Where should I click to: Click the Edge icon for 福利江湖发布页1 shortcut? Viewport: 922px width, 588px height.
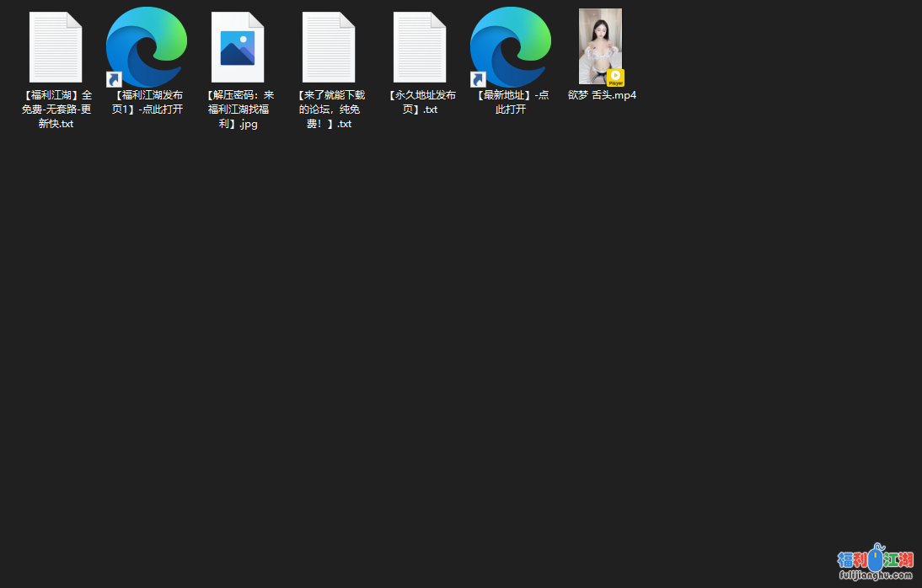[x=148, y=44]
